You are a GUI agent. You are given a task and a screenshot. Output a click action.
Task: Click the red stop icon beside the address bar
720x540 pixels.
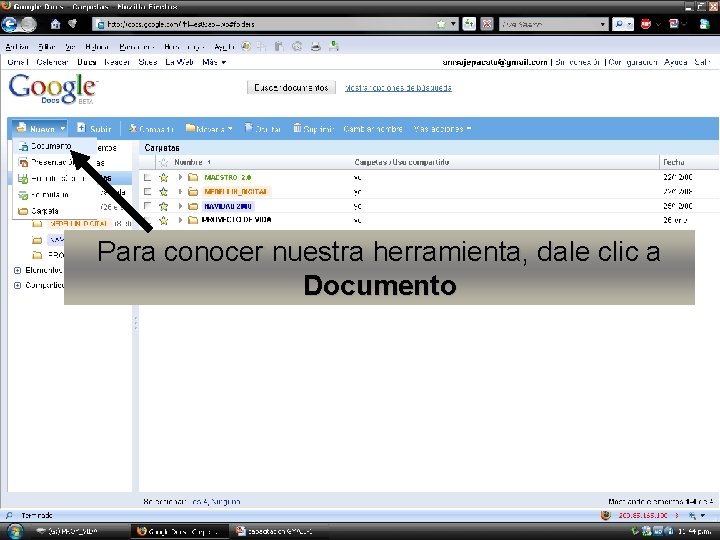pos(487,24)
